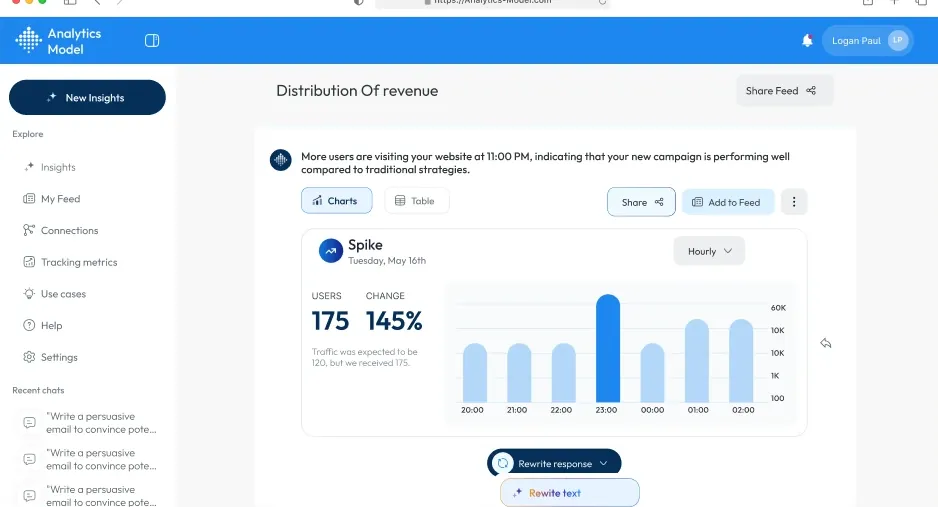The height and width of the screenshot is (507, 938).
Task: Click the third recent chat bubble icon
Action: click(29, 496)
